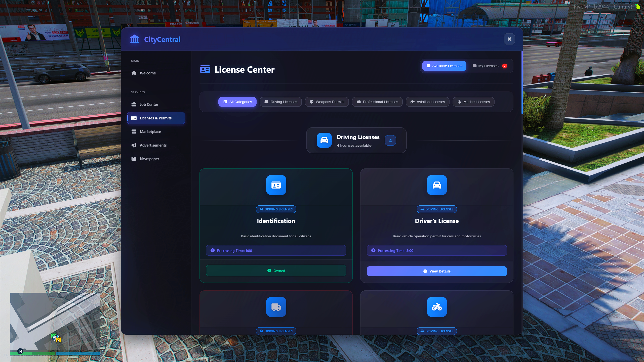The height and width of the screenshot is (362, 644).
Task: Filter by Marine Licenses category
Action: [x=473, y=102]
